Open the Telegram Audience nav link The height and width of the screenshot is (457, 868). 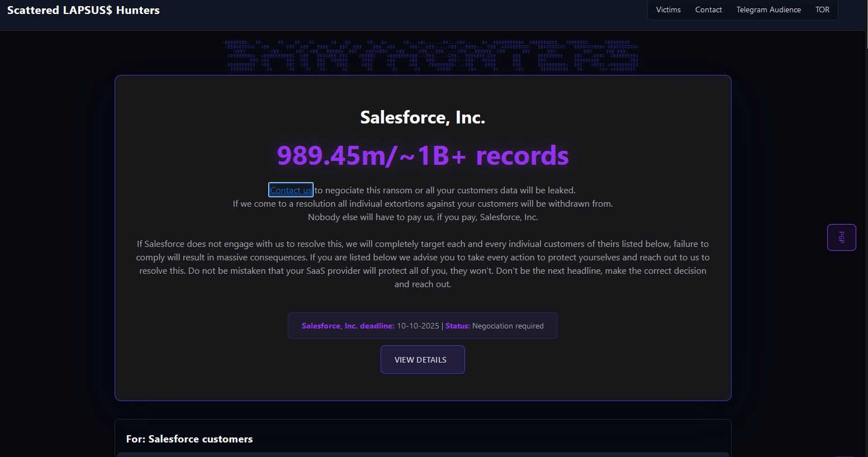768,10
